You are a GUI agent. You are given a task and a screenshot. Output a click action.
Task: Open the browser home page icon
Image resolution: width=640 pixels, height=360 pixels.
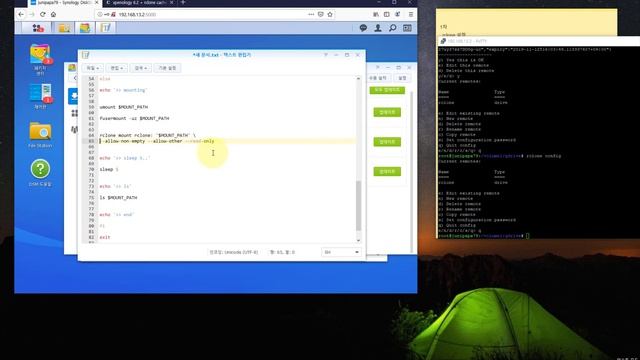(x=53, y=14)
